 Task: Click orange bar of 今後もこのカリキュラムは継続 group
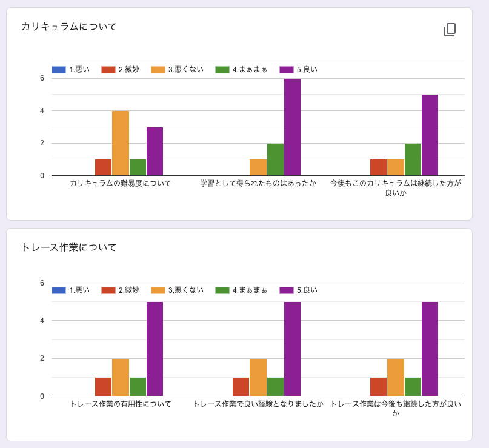396,167
